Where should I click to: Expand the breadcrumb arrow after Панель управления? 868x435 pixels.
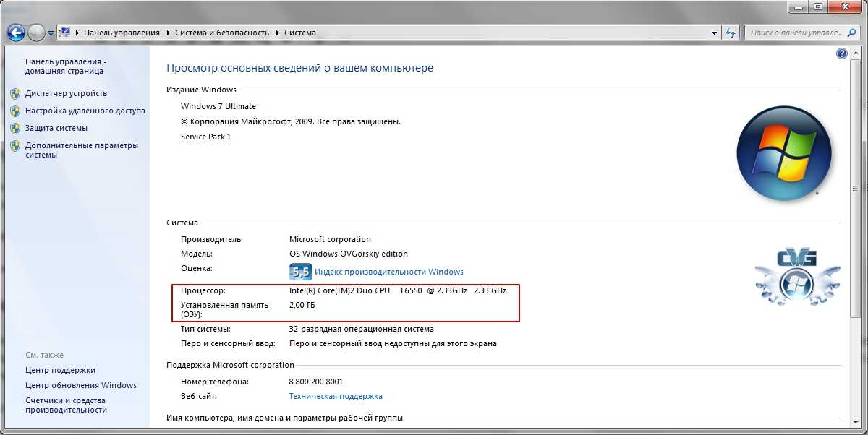pos(168,33)
